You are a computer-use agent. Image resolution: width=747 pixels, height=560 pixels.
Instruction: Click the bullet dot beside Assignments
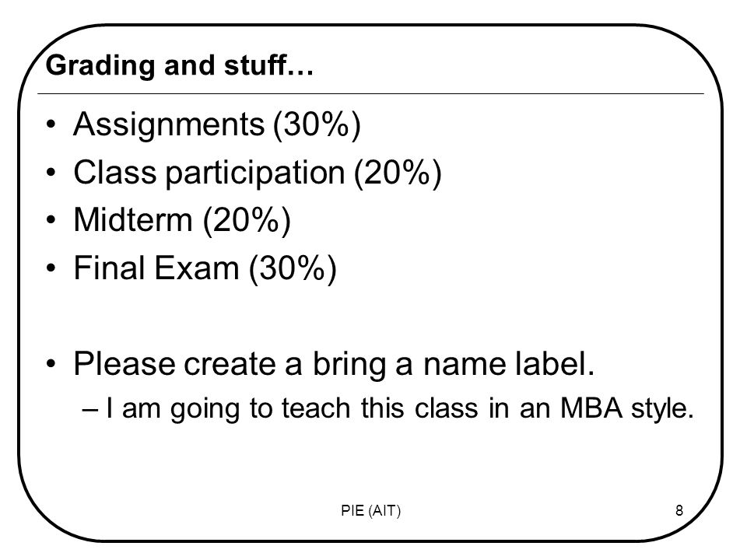pos(51,124)
